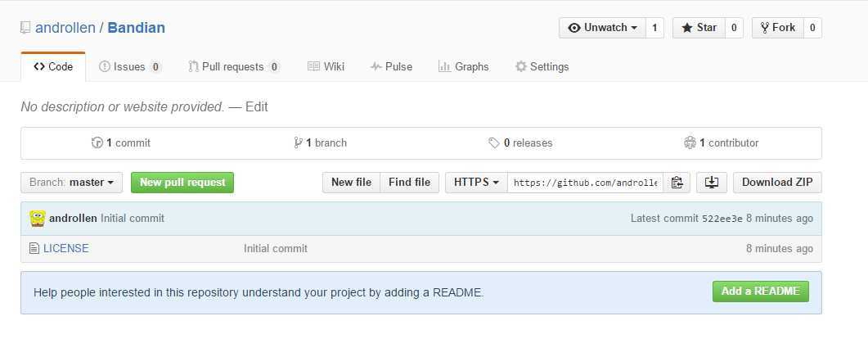Click the star icon in the Star button
Viewport: 868px width, 339px height.
[687, 28]
